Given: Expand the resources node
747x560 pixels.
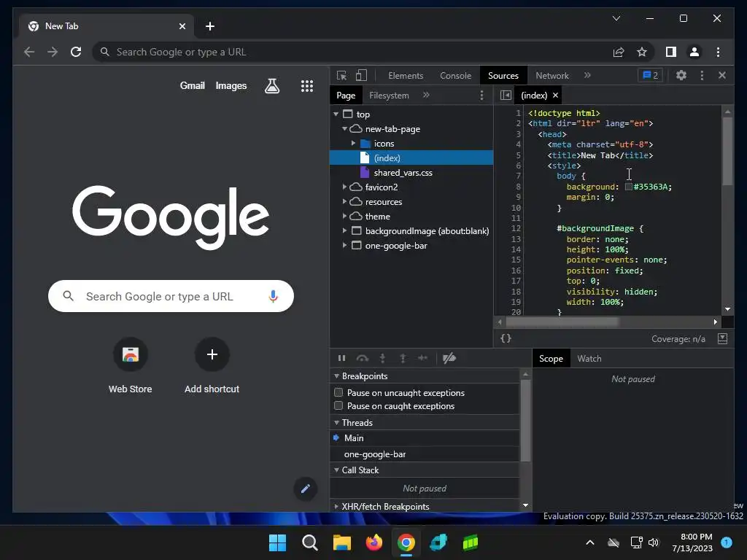Looking at the screenshot, I should click(x=345, y=201).
